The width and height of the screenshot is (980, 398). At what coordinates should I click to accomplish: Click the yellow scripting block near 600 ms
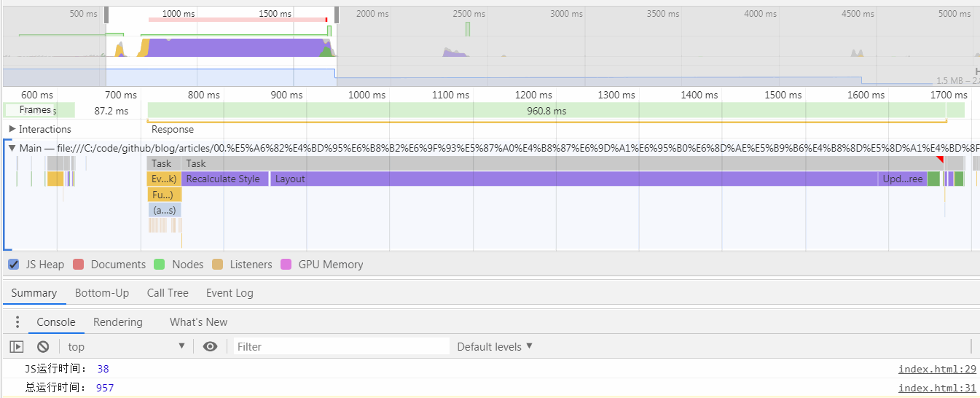tap(55, 179)
